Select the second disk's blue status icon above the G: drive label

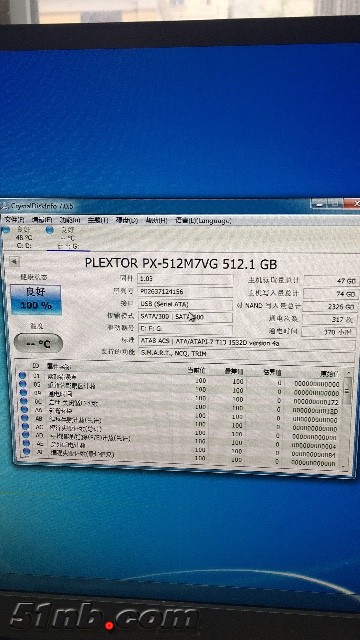pyautogui.click(x=49, y=230)
